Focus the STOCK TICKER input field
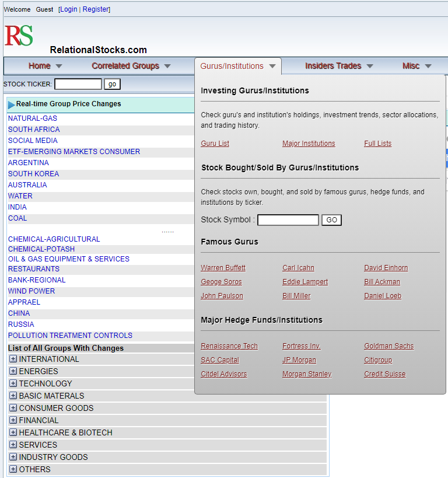 coord(78,84)
